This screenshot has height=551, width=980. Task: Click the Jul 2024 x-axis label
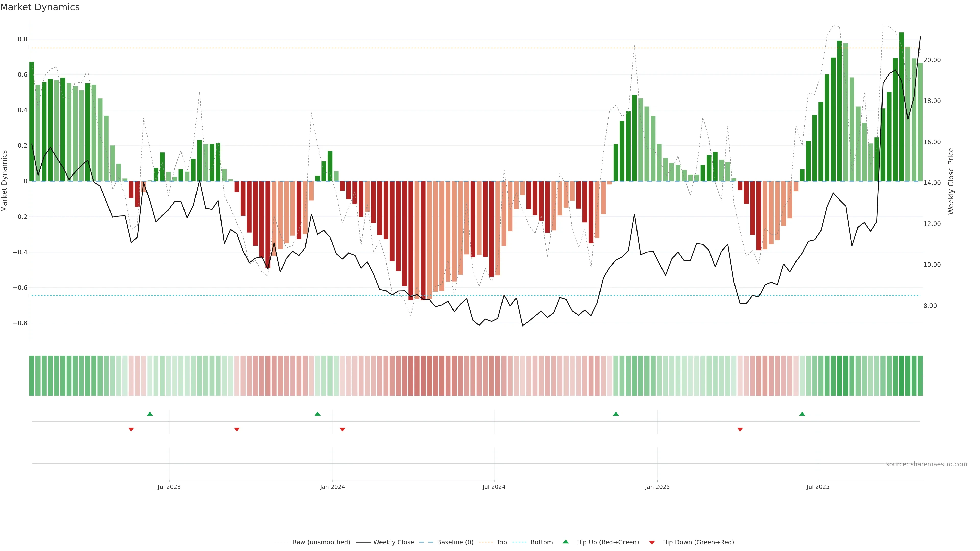point(494,487)
